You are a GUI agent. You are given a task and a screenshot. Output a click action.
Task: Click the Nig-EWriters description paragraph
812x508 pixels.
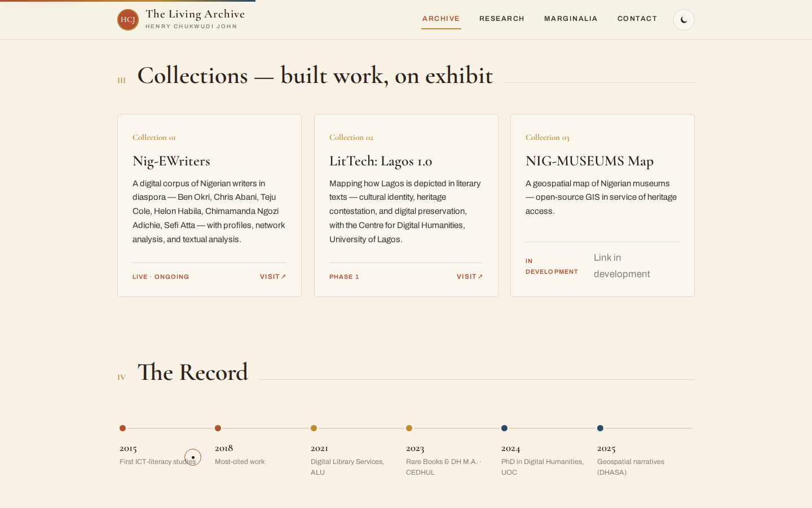209,211
